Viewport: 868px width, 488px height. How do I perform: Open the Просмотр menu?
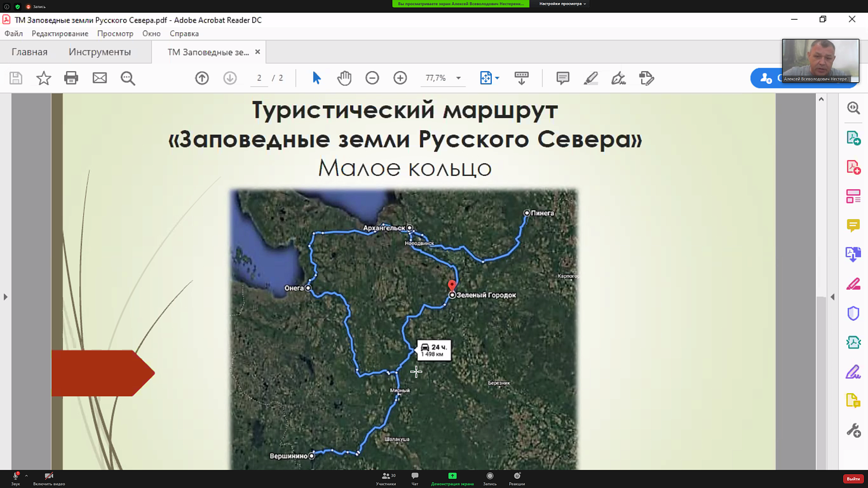pyautogui.click(x=115, y=34)
